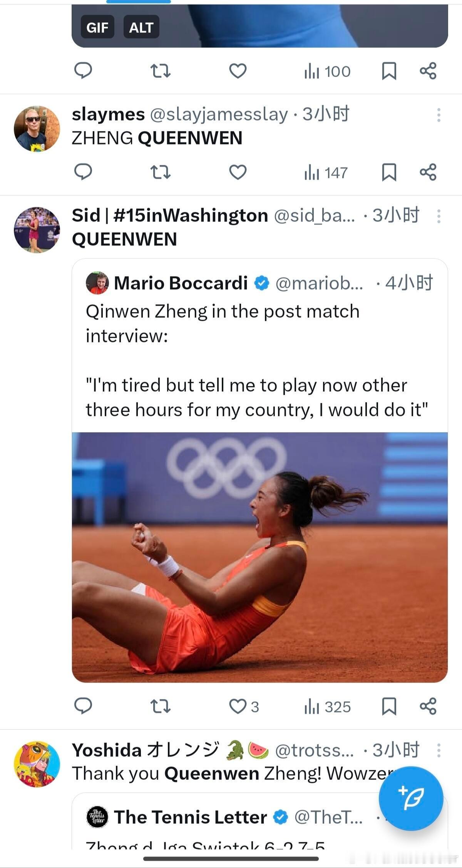Retweet Sid's QUEENWEN quote tweet
Screen dimensions: 462x868
tap(160, 707)
